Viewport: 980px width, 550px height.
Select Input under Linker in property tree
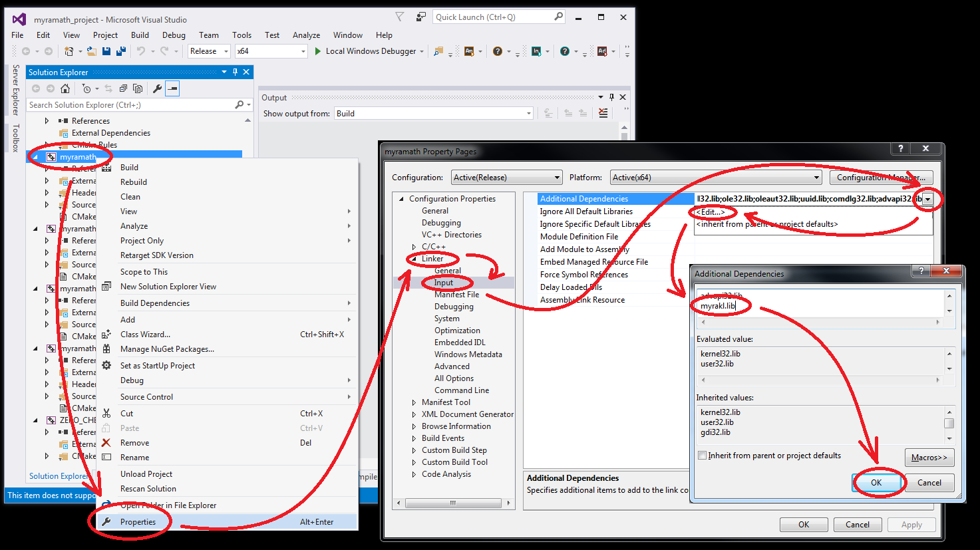[444, 283]
